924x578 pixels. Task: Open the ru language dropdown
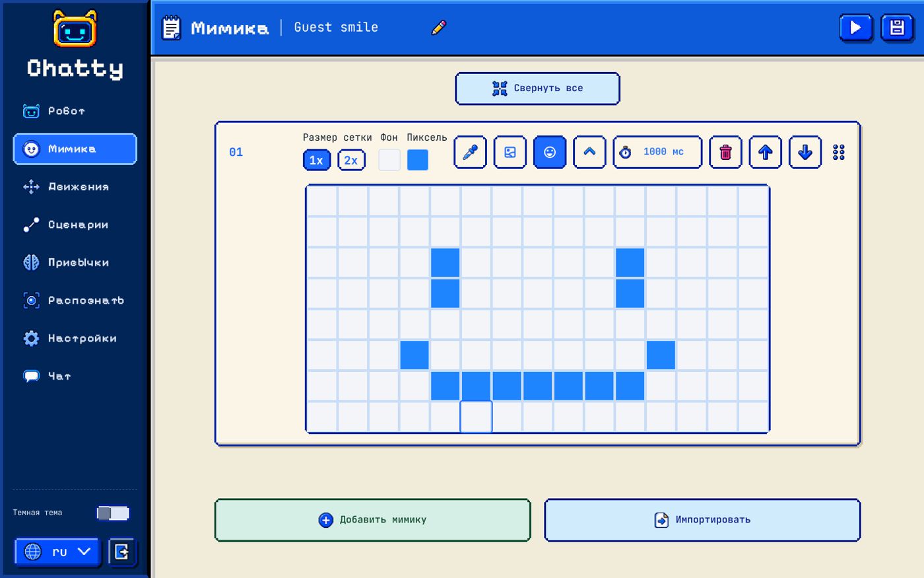(57, 552)
